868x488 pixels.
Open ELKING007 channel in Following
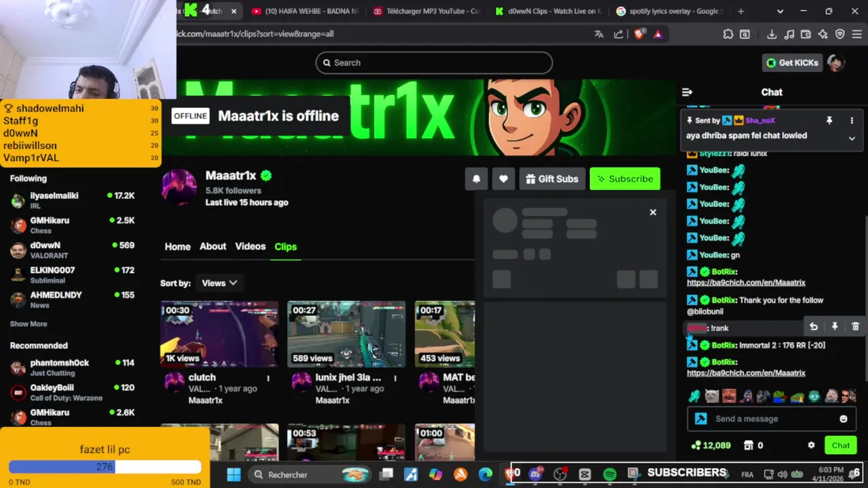coord(72,274)
